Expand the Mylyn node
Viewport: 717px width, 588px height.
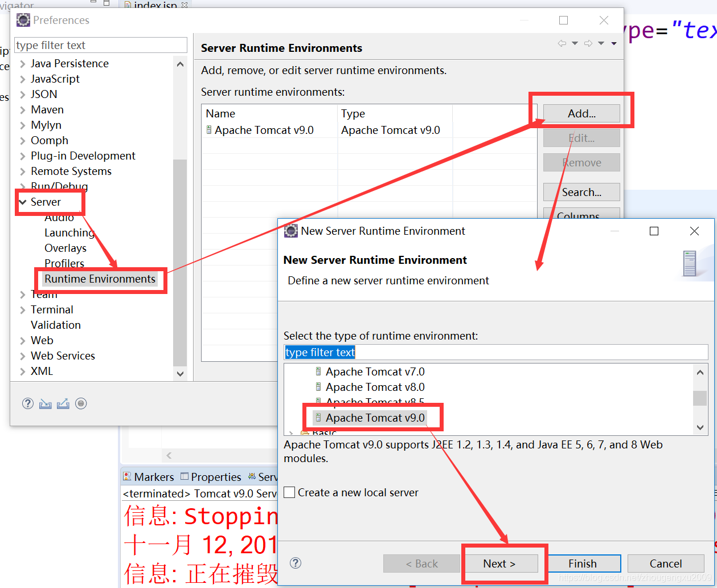click(23, 125)
